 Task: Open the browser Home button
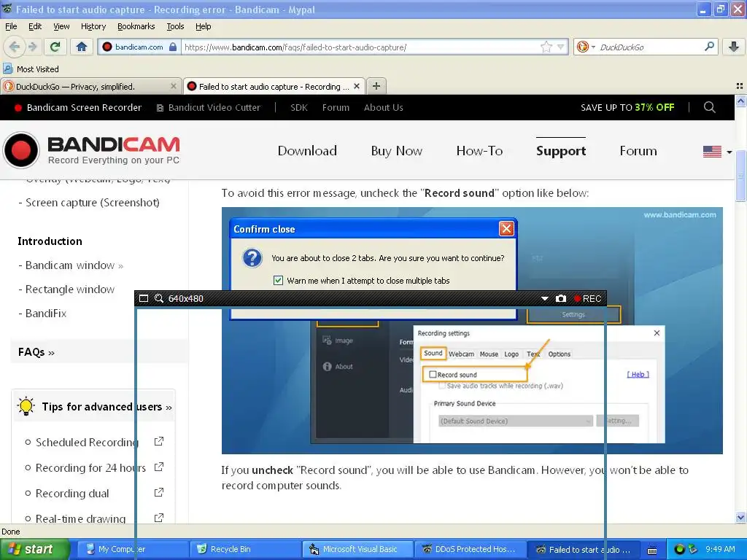click(82, 47)
